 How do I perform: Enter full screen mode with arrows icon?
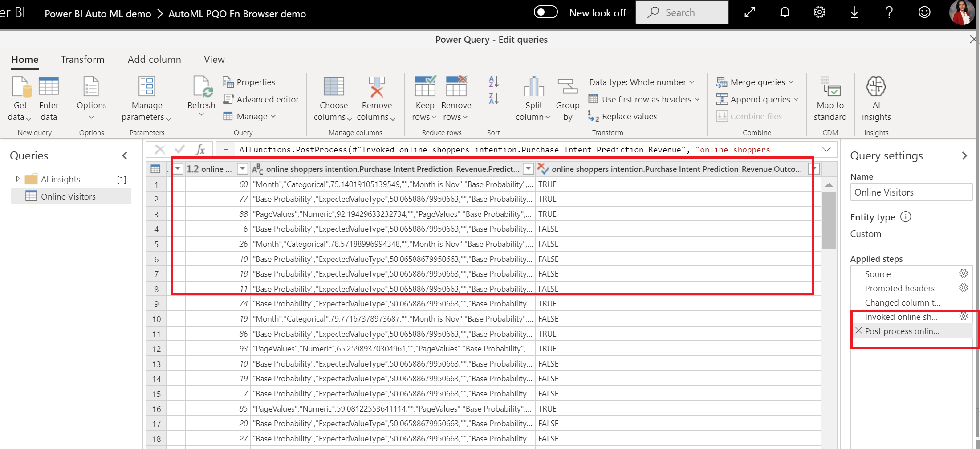[750, 12]
